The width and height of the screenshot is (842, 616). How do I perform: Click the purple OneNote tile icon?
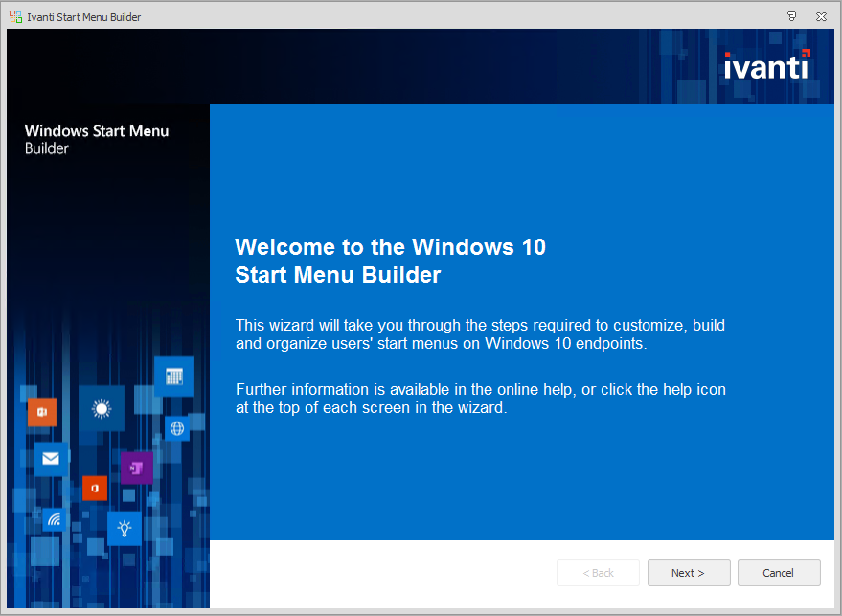click(136, 468)
